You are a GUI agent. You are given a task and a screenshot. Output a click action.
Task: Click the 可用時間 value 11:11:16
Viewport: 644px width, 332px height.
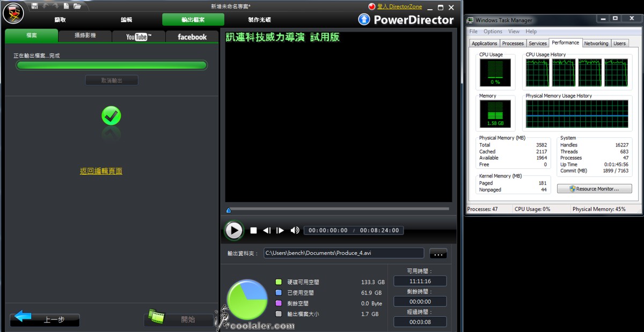420,281
